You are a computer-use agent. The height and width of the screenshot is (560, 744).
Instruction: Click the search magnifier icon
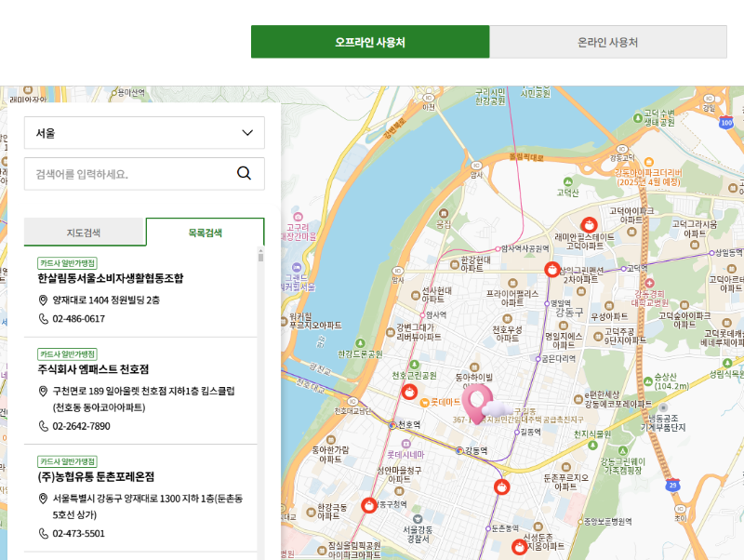point(244,173)
